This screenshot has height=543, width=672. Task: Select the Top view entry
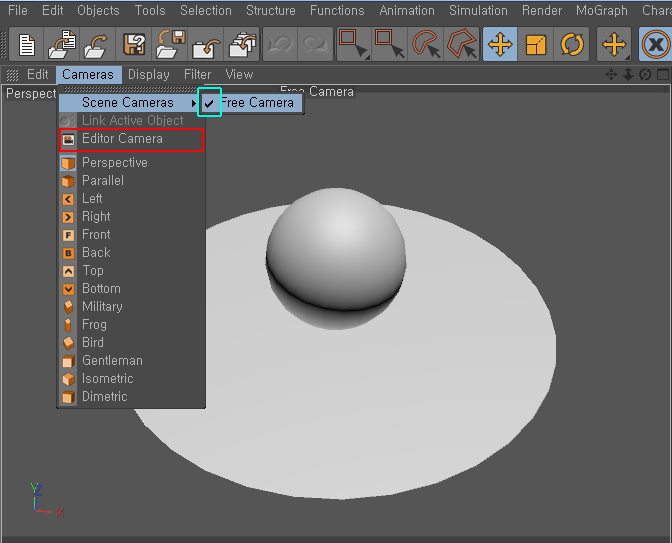tap(131, 271)
